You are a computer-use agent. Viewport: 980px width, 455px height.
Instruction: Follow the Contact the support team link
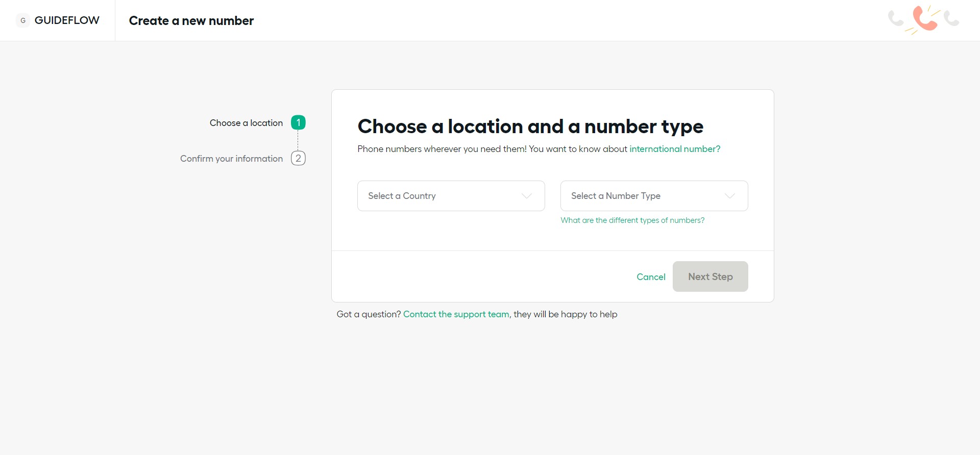(x=456, y=314)
